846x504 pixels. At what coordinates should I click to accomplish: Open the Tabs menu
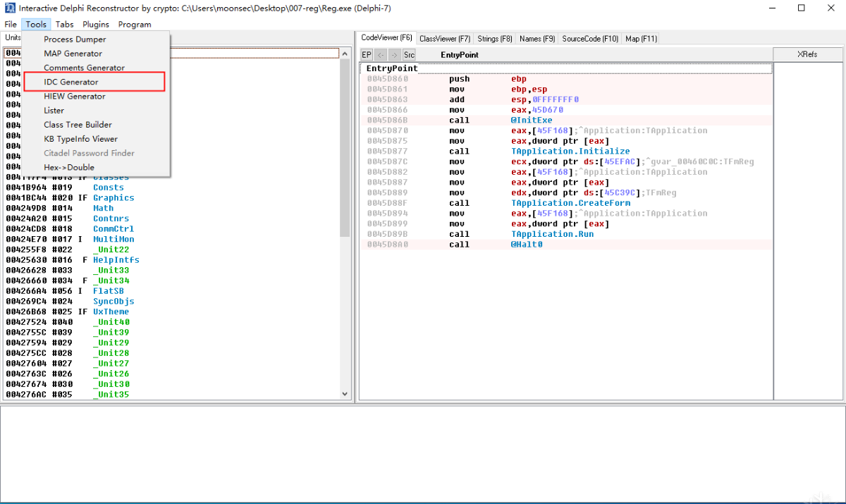coord(65,24)
